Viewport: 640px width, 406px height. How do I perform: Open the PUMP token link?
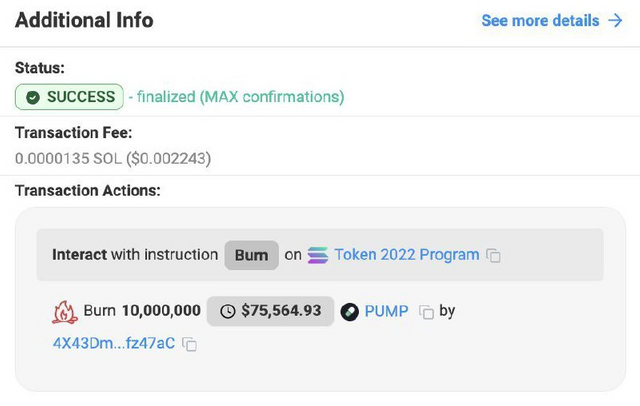pos(386,311)
